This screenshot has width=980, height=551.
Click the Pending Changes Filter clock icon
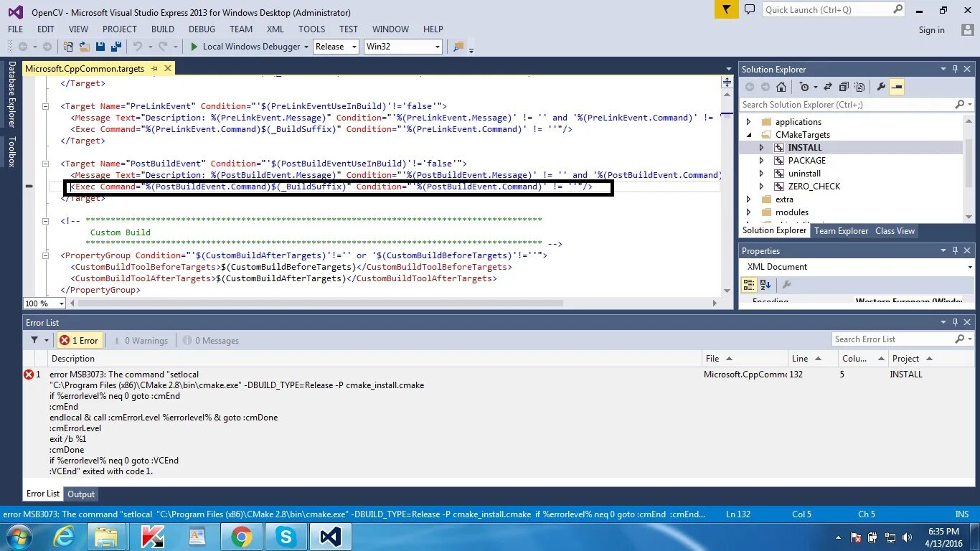click(804, 87)
